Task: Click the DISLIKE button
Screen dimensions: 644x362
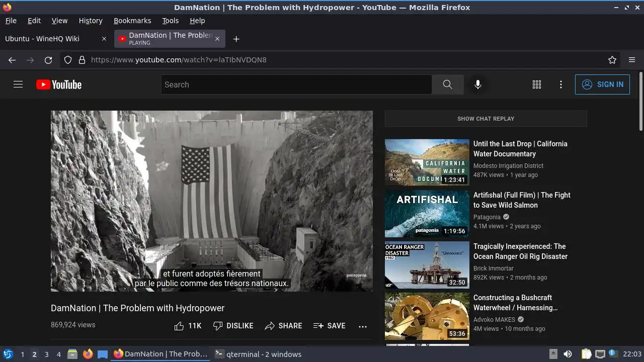Action: pos(233,326)
